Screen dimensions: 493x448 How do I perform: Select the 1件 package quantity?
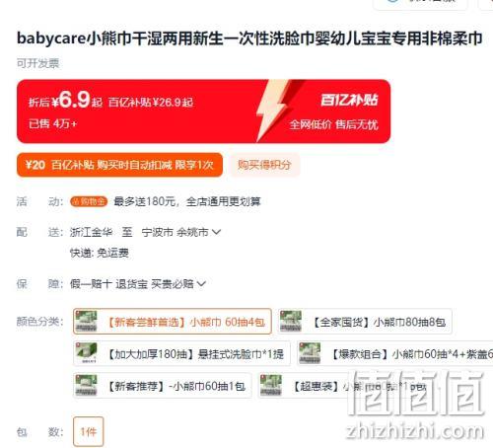coord(89,431)
